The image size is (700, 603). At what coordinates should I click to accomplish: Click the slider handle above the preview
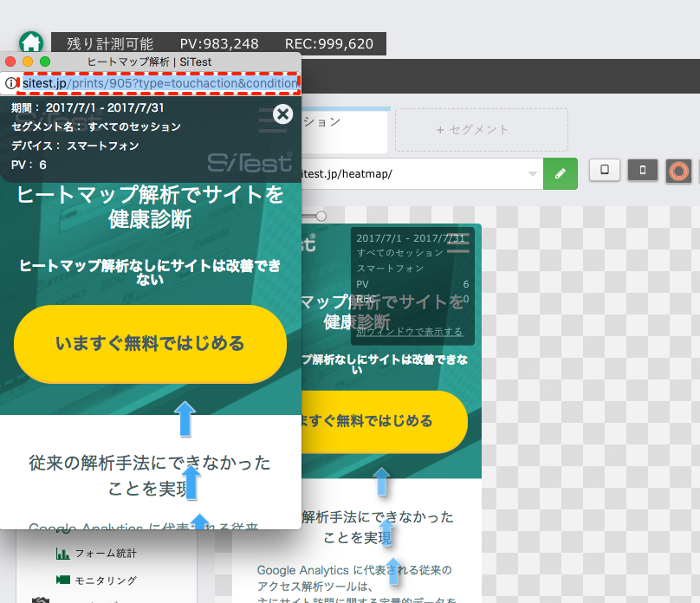pyautogui.click(x=321, y=217)
